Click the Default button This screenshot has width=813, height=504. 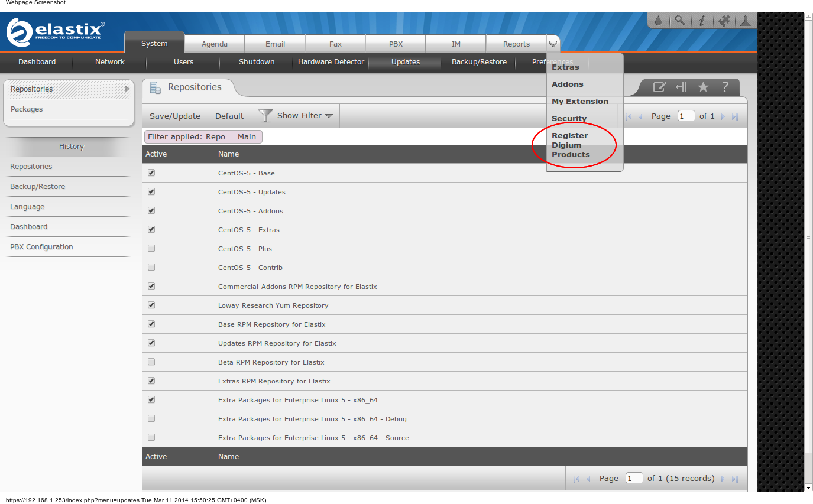(229, 116)
